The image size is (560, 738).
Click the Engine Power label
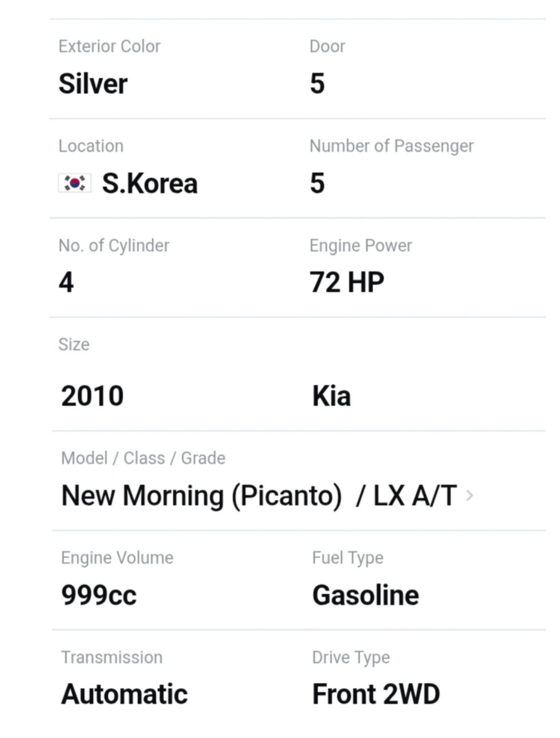pyautogui.click(x=361, y=246)
